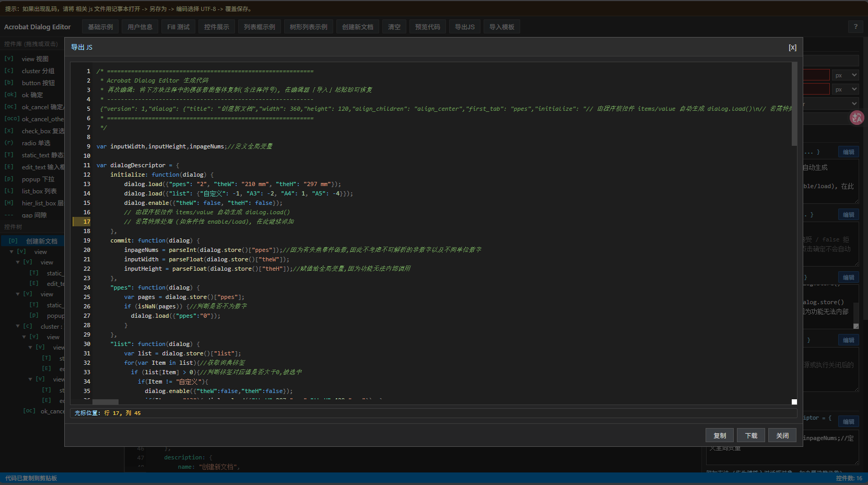Load the 列表框示例 example

pos(260,27)
